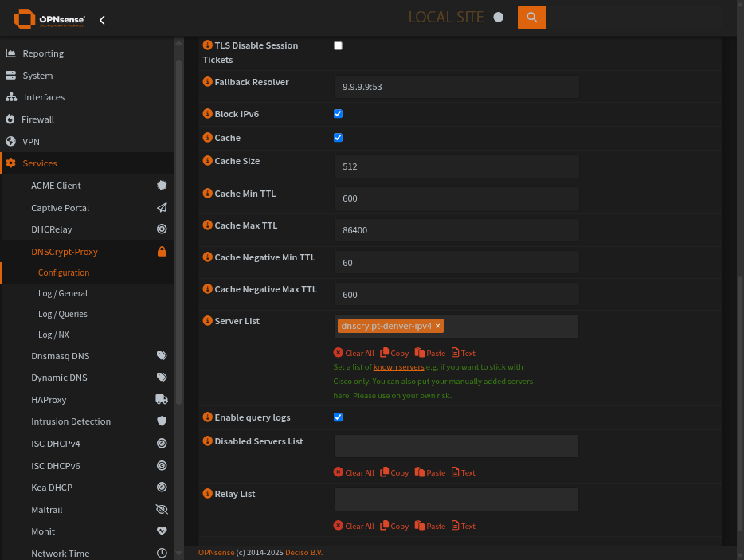Open the known servers link

click(398, 367)
